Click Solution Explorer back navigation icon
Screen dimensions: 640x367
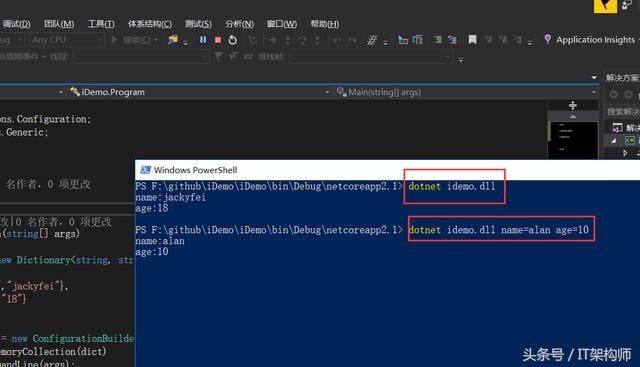613,95
